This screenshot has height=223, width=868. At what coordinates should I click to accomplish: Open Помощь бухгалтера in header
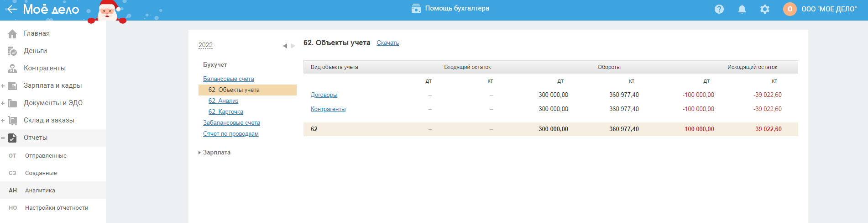(450, 8)
